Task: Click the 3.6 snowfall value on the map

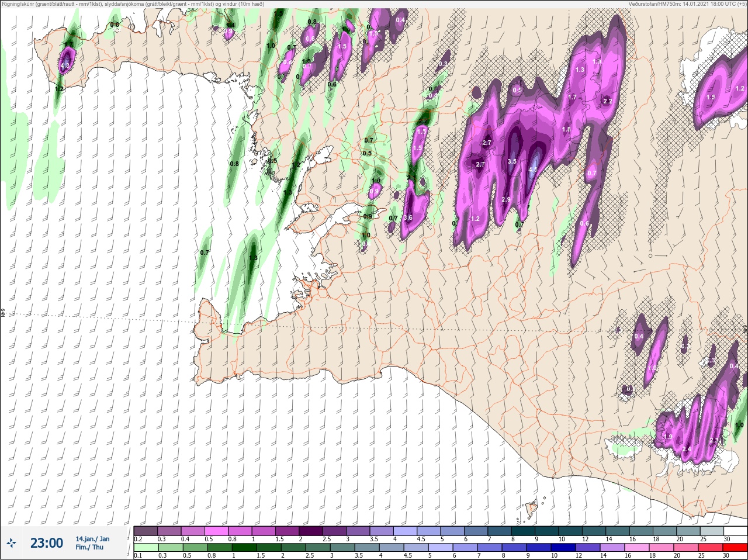Action: tap(408, 218)
